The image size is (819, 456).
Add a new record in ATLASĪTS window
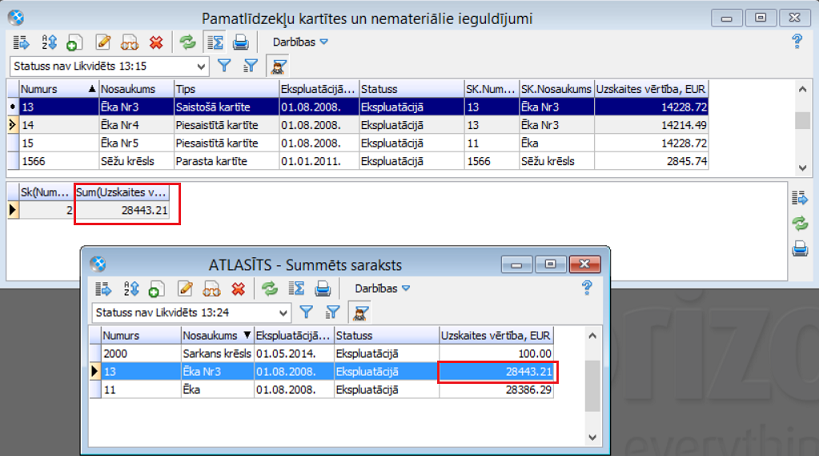point(156,289)
